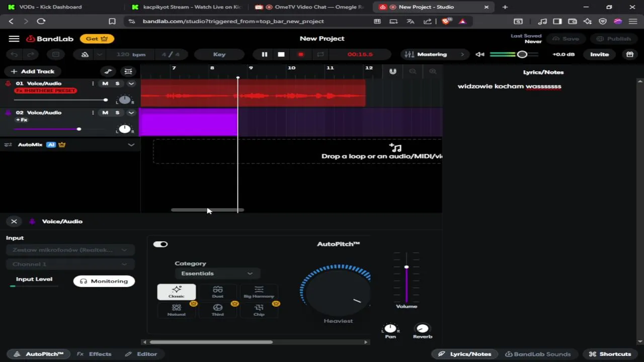Open track 01 options three-dot menu
The width and height of the screenshot is (644, 362).
pyautogui.click(x=93, y=83)
